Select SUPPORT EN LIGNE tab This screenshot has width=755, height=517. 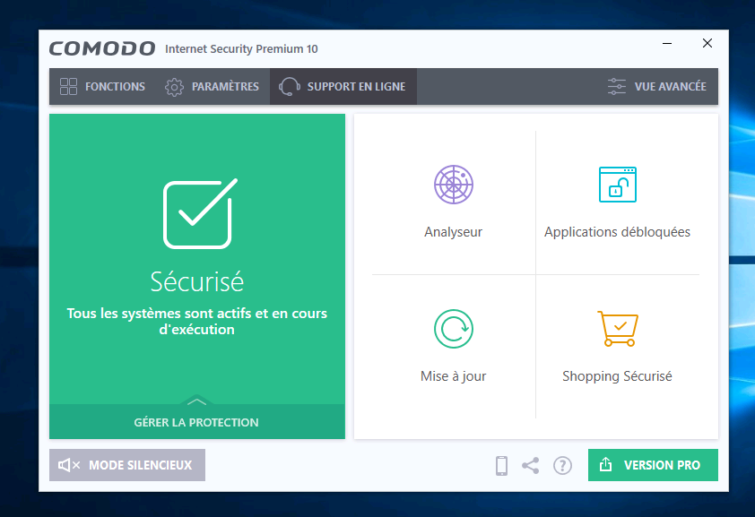pos(343,87)
